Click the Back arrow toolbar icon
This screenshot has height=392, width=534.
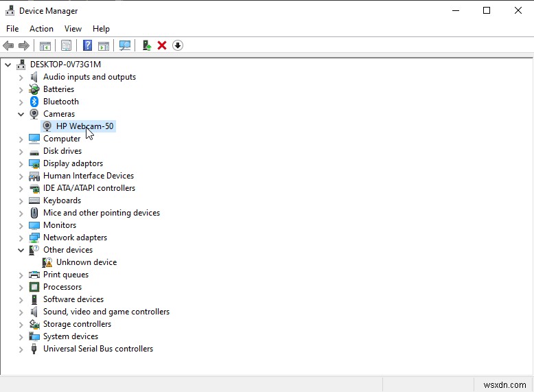pyautogui.click(x=8, y=45)
